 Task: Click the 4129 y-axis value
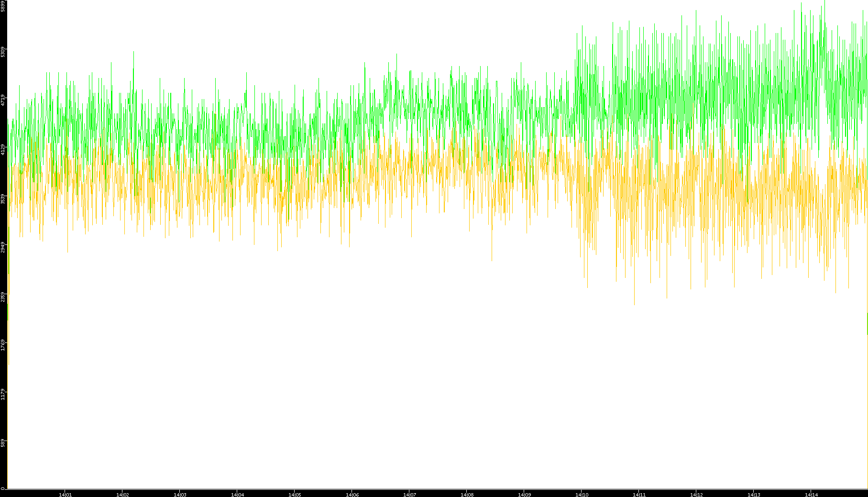[x=3, y=149]
